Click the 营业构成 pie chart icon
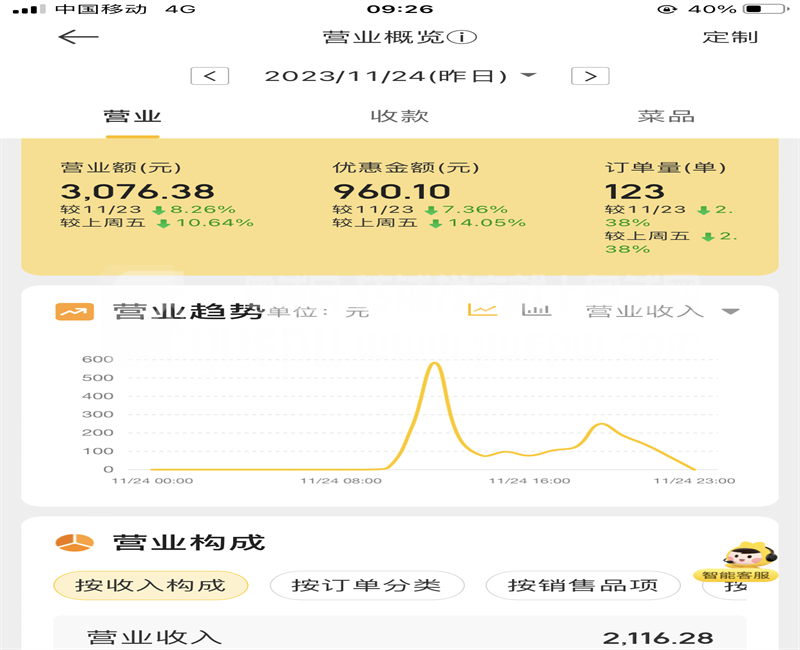Viewport: 800px width, 650px height. 74,542
